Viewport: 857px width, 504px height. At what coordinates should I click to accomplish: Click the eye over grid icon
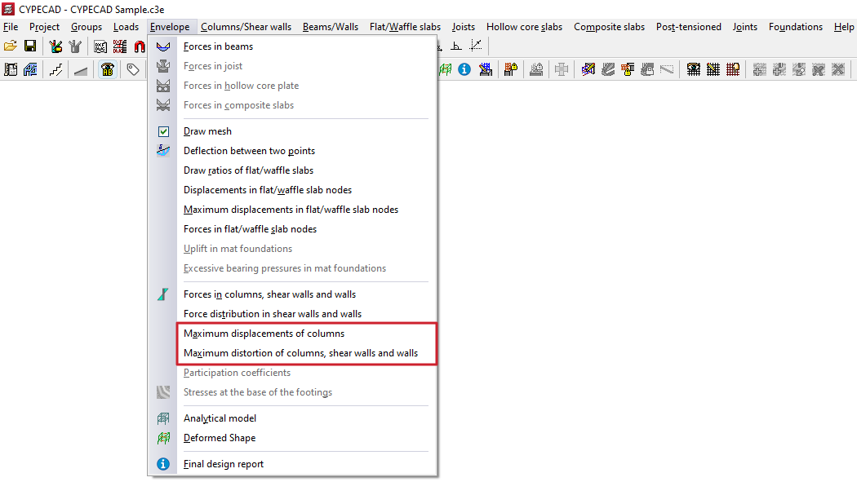point(694,69)
